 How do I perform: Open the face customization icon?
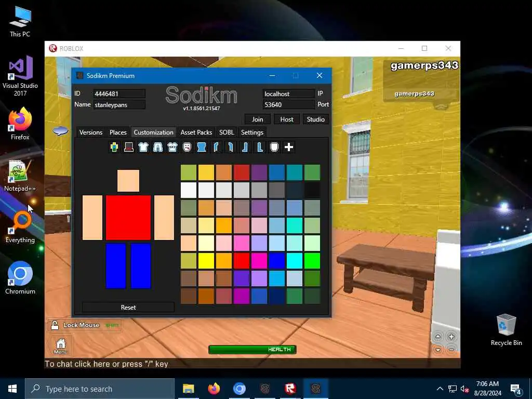click(187, 147)
